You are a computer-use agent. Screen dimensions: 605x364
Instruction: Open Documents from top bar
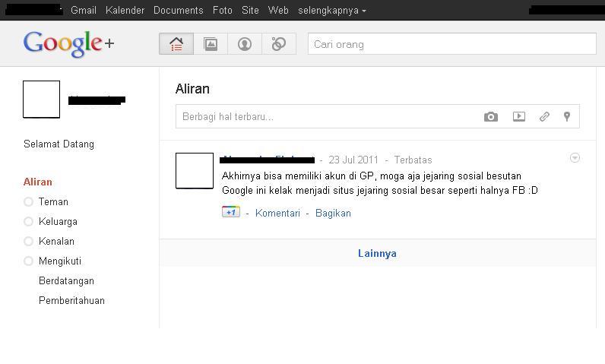click(x=179, y=11)
